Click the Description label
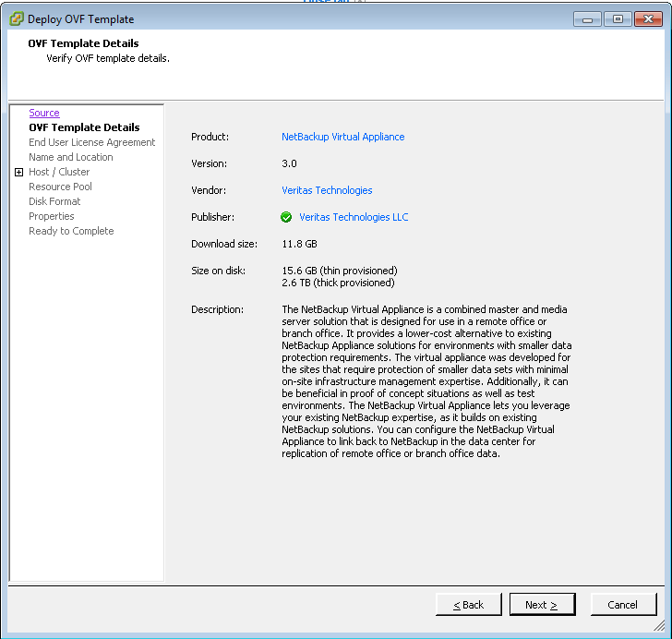This screenshot has width=672, height=639. (217, 309)
